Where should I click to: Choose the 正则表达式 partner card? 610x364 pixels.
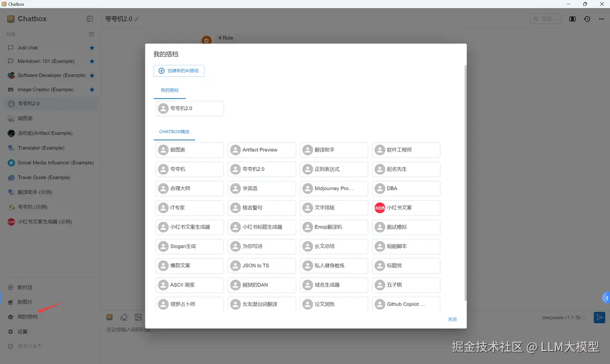coord(334,169)
